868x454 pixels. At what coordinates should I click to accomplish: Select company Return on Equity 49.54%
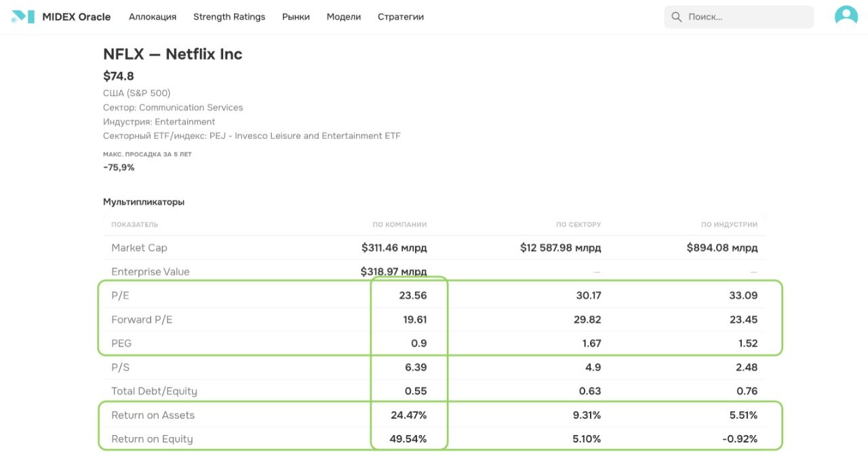[x=408, y=438]
